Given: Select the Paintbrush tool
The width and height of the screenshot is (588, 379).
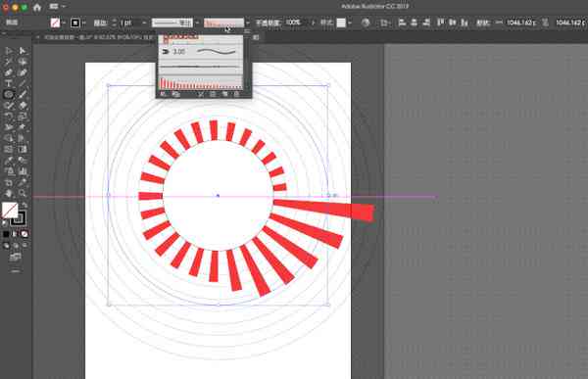Looking at the screenshot, I should (23, 94).
